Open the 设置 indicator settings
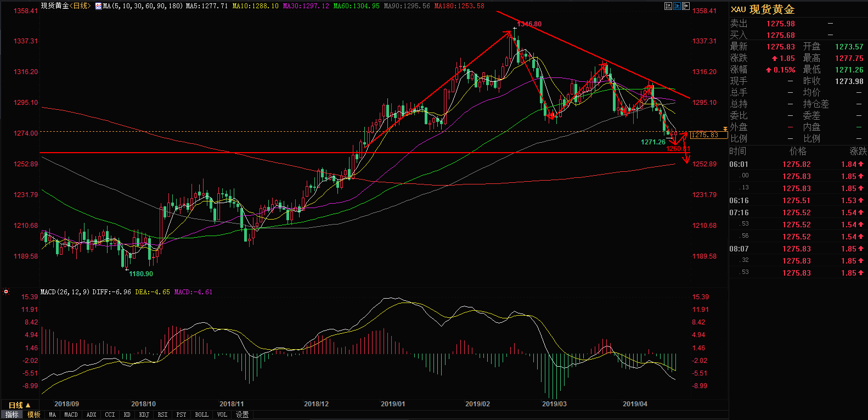 pyautogui.click(x=242, y=415)
